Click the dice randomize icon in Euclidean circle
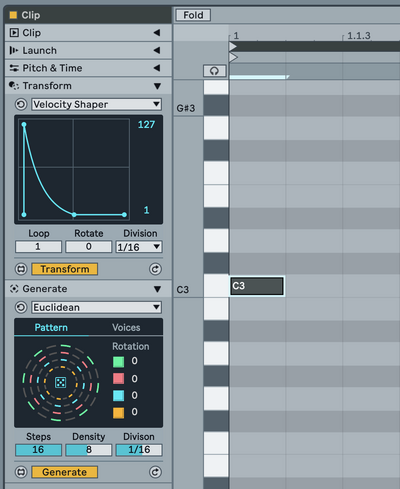Image resolution: width=400 pixels, height=489 pixels. click(60, 382)
